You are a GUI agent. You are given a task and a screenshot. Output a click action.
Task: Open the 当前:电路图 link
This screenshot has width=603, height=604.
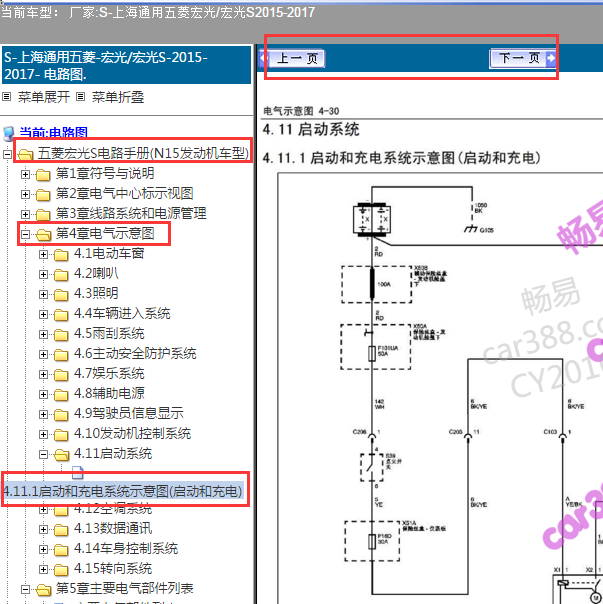54,133
